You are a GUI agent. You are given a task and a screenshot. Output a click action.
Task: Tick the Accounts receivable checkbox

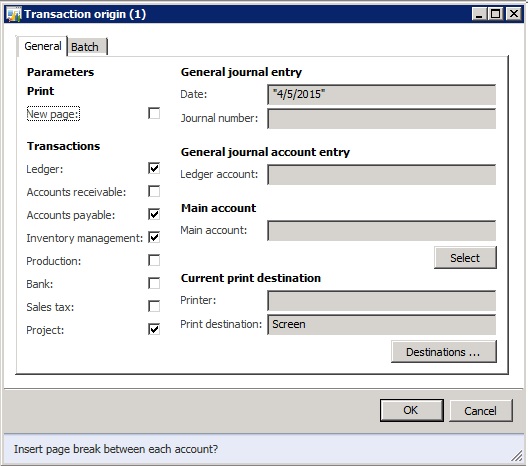pyautogui.click(x=154, y=191)
